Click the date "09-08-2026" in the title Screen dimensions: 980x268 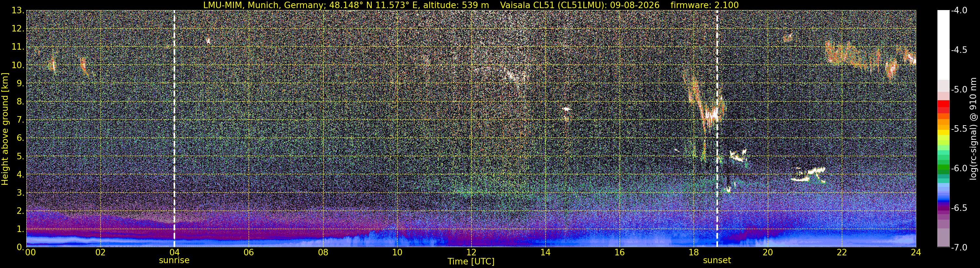pos(635,5)
